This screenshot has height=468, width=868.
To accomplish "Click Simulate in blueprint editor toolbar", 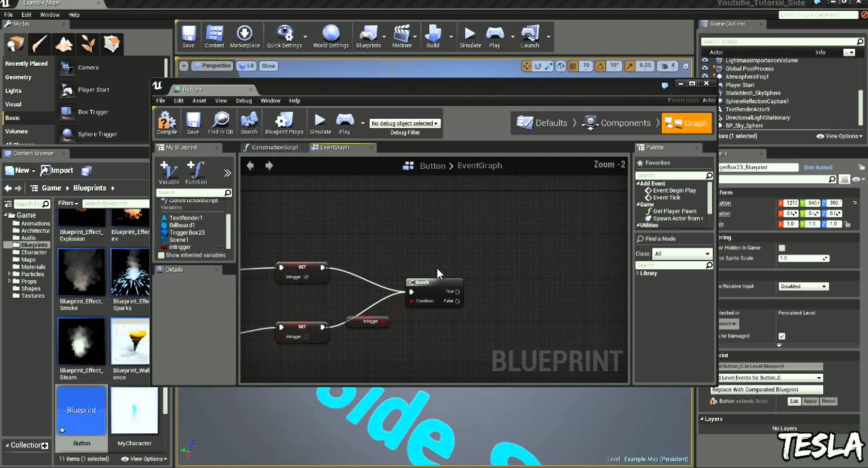I will 320,123.
